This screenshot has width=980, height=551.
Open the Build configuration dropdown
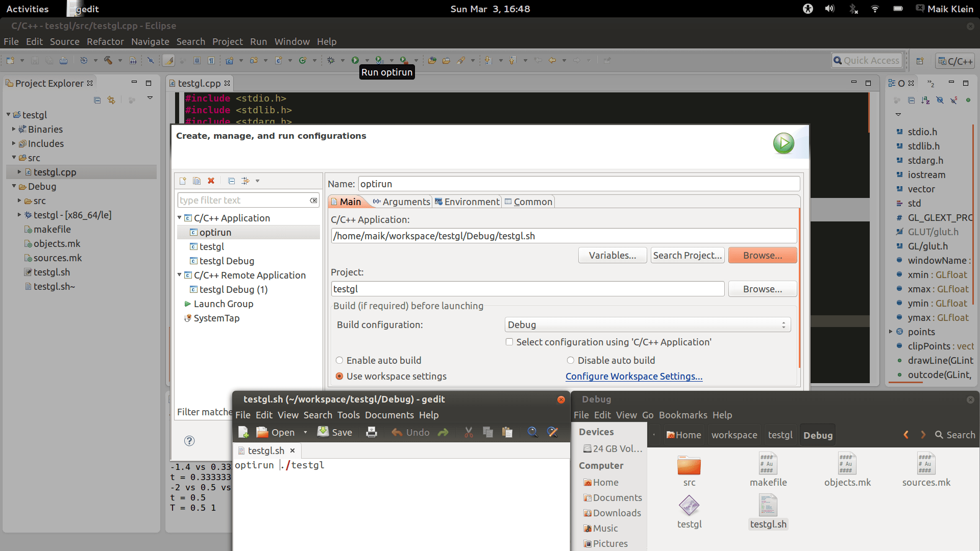pyautogui.click(x=785, y=324)
